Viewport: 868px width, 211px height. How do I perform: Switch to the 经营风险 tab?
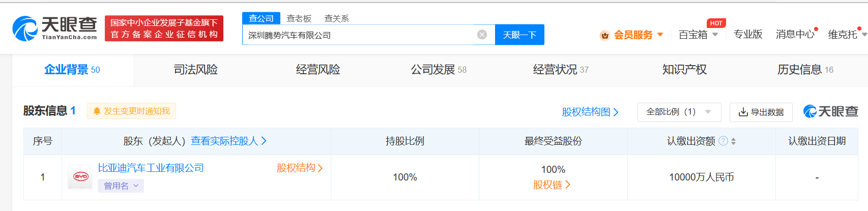tap(318, 70)
